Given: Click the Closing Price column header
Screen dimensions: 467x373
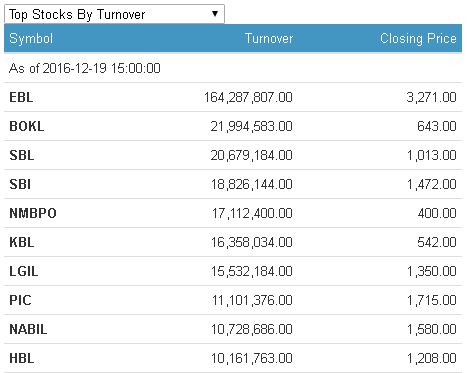Looking at the screenshot, I should (418, 38).
